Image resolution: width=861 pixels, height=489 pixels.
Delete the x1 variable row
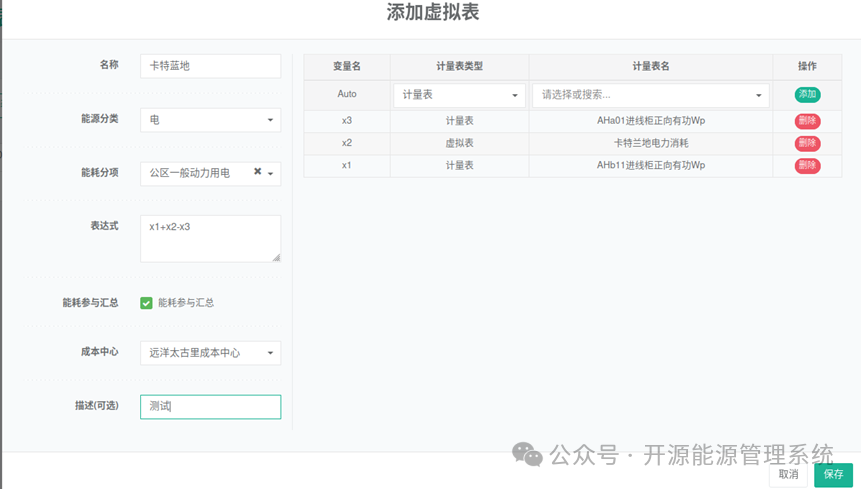[807, 166]
